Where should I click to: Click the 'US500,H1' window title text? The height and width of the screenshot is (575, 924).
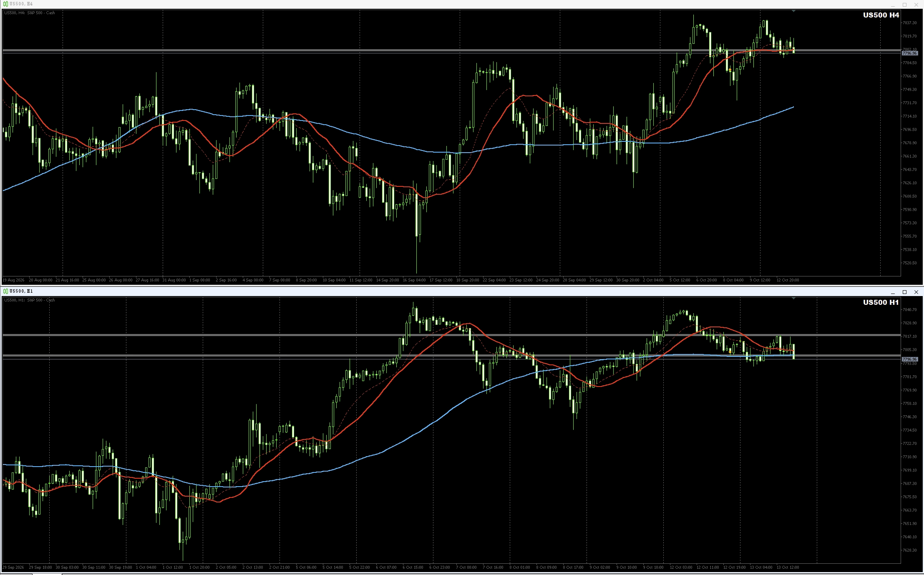[x=21, y=291]
